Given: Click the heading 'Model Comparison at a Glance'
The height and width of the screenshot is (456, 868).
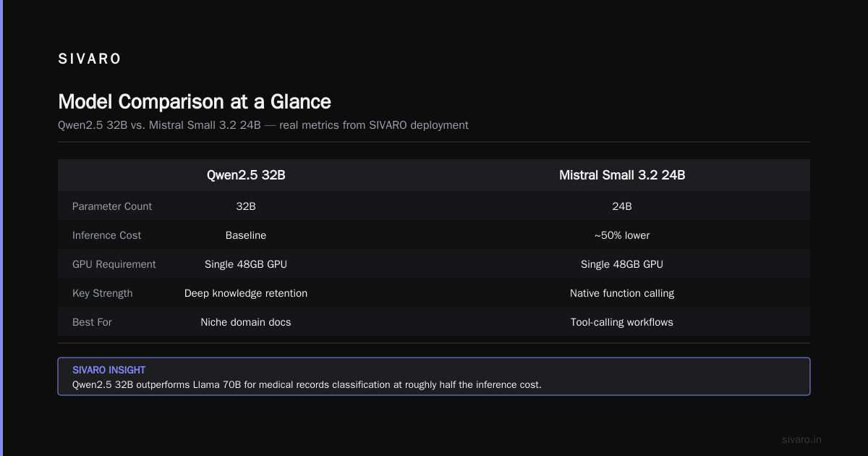Looking at the screenshot, I should click(195, 101).
